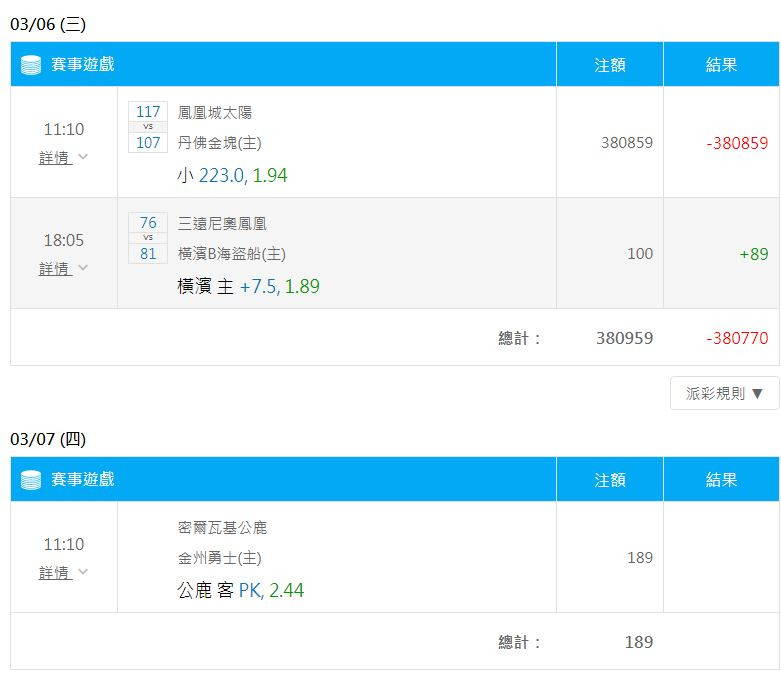
Task: Click the 派彩規則 down triangle arrow
Action: coord(757,394)
